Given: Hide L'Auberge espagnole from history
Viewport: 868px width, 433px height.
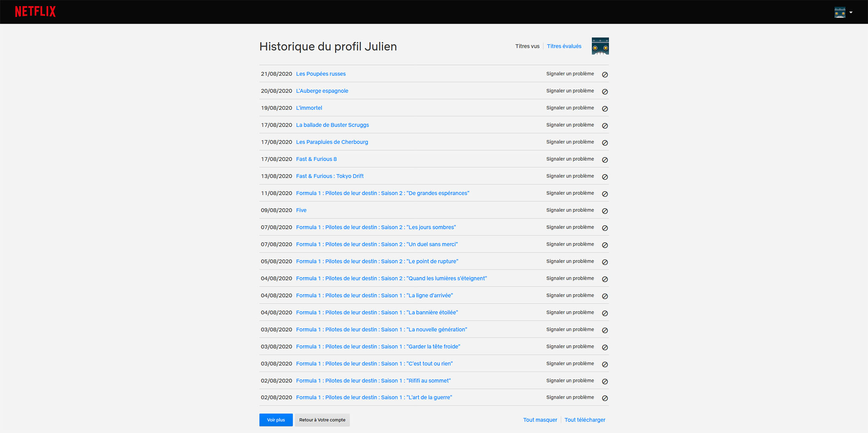Looking at the screenshot, I should click(605, 92).
